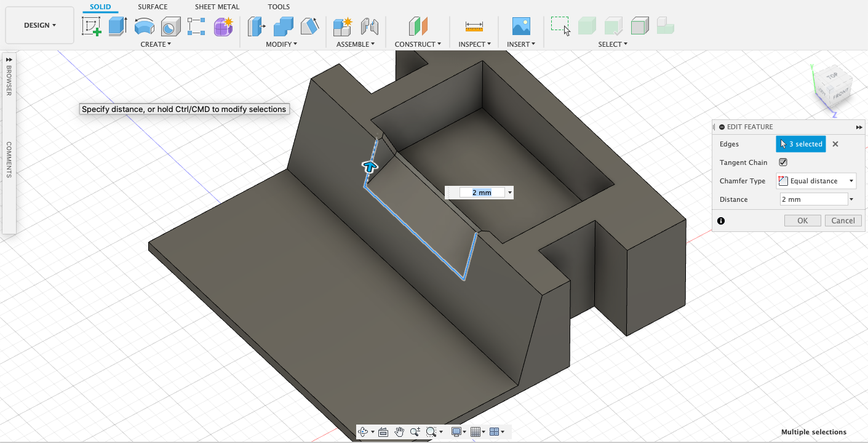Screen dimensions: 868x443
Task: Open the DESIGN workspace dropdown
Action: pos(40,25)
